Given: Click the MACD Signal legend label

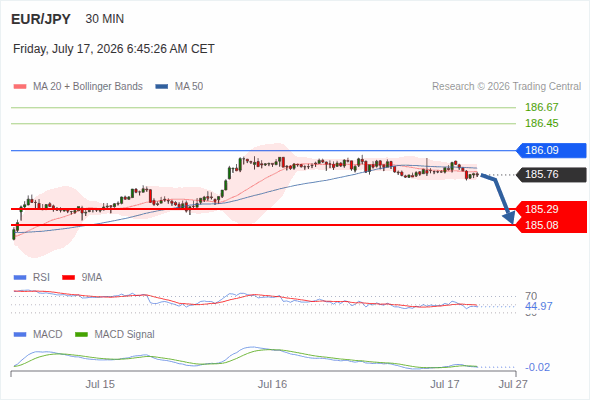Looking at the screenshot, I should pos(124,335).
